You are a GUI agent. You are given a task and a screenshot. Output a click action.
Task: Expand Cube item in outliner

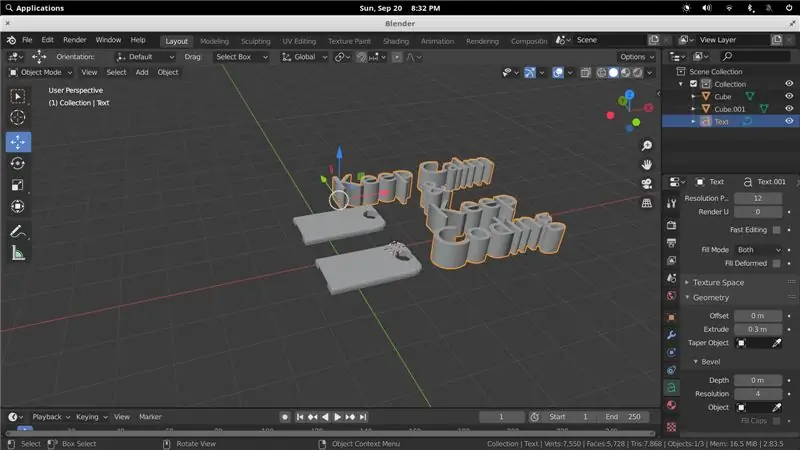[x=693, y=96]
